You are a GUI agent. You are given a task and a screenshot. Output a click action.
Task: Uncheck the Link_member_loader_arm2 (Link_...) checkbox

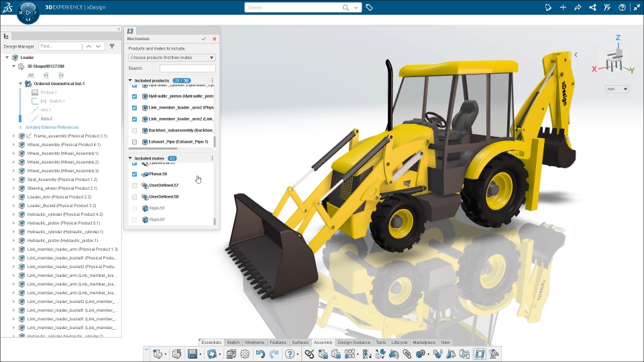[134, 119]
